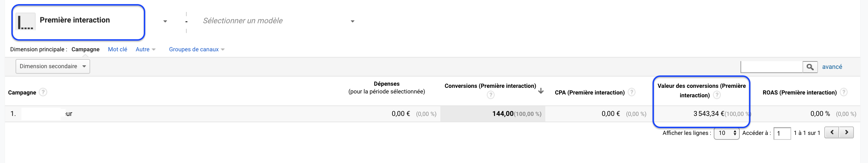Viewport: 868px width, 163px height.
Task: Open help icon under Conversions header
Action: click(491, 95)
